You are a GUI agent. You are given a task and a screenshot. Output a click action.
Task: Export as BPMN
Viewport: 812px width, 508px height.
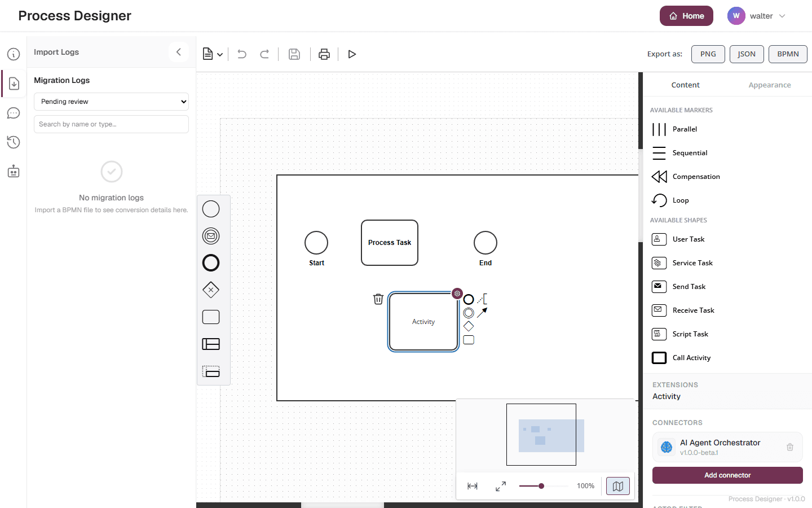tap(788, 54)
